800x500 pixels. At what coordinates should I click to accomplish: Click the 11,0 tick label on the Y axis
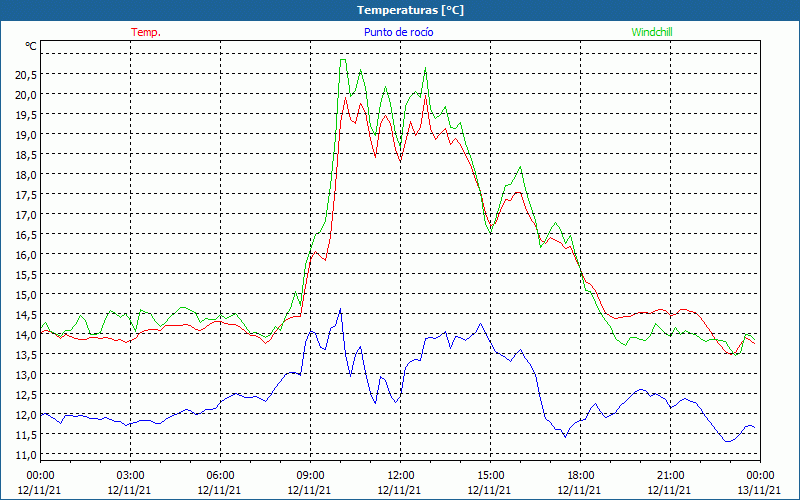tap(25, 454)
